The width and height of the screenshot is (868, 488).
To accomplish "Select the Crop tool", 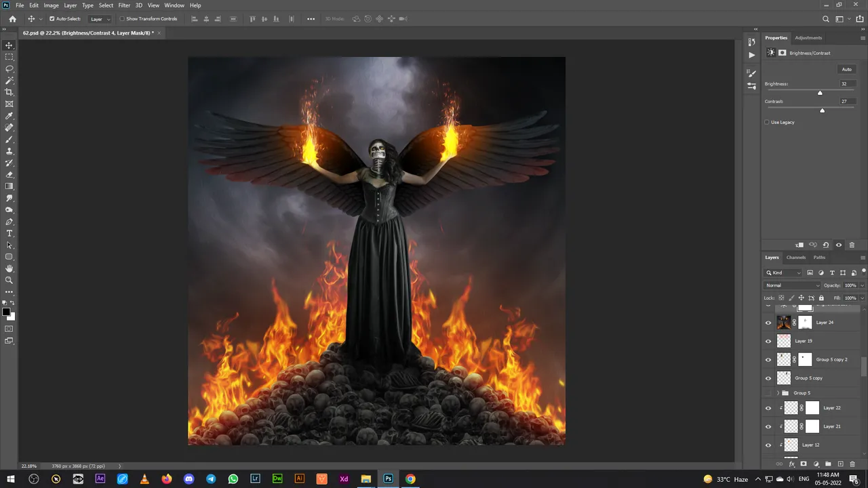I will [9, 92].
